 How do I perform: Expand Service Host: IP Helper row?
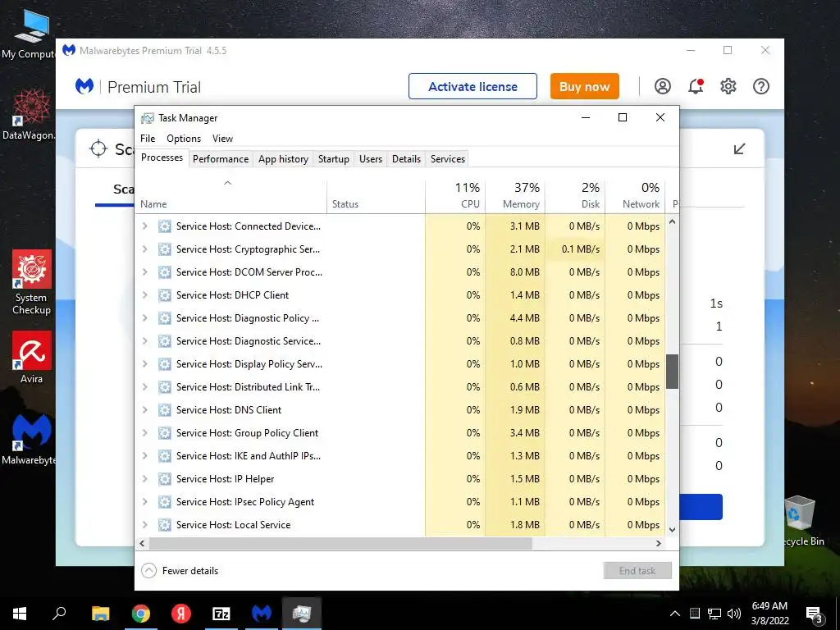point(144,479)
